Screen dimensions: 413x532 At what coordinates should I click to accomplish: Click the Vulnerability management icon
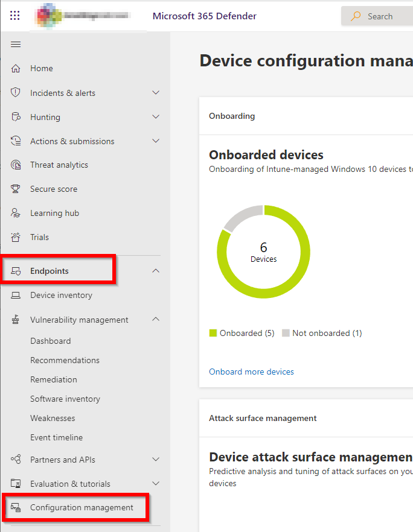coord(16,320)
